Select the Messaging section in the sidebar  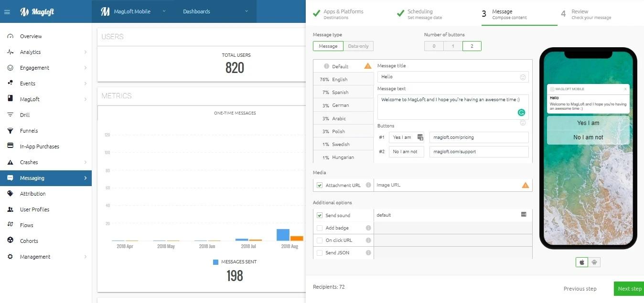[32, 178]
